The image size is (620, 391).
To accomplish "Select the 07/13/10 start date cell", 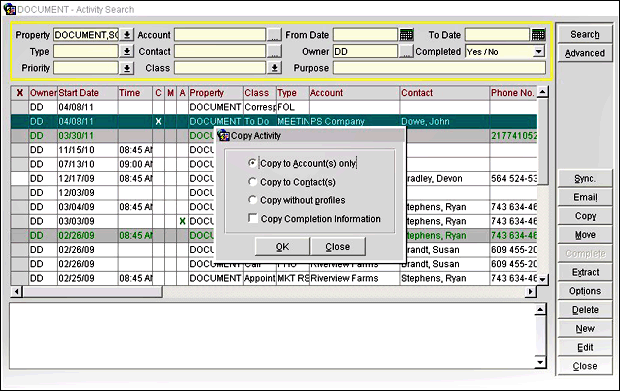I will pos(88,164).
